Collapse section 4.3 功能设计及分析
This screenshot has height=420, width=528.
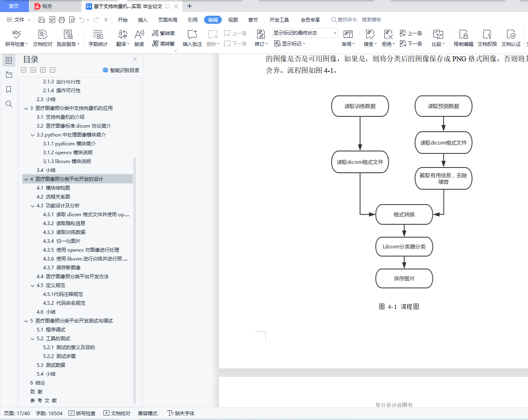(33, 206)
